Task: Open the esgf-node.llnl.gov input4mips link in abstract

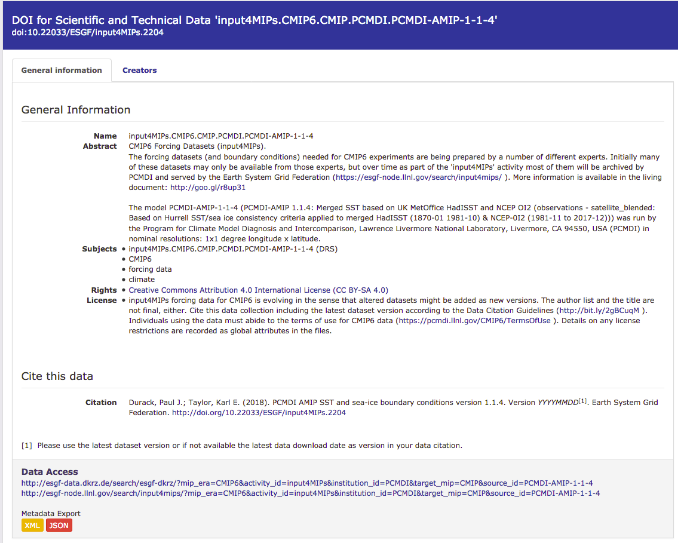Action: [x=419, y=177]
